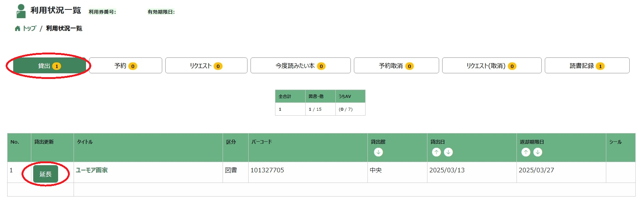Go to the 読書記録 tab

[x=587, y=66]
